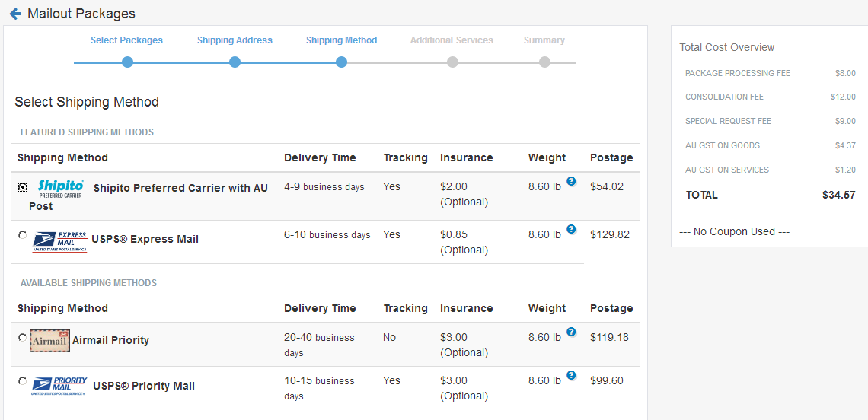
Task: Open weight help icon for Airmail Priority row
Action: click(571, 332)
